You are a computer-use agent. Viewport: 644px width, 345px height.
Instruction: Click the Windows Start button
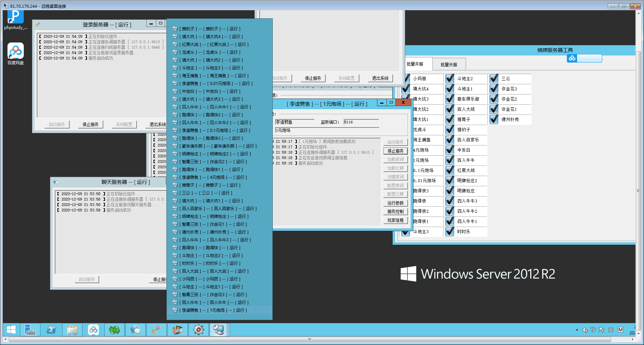11,330
